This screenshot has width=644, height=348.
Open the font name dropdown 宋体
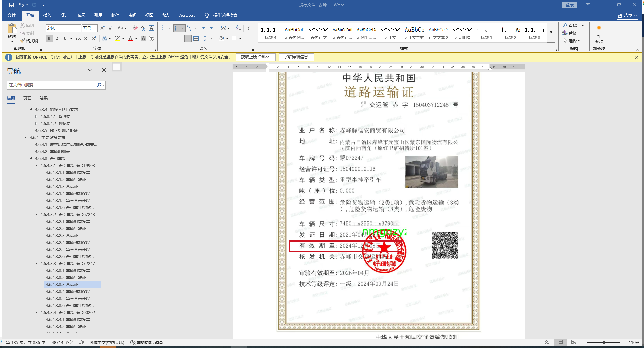[x=79, y=28]
